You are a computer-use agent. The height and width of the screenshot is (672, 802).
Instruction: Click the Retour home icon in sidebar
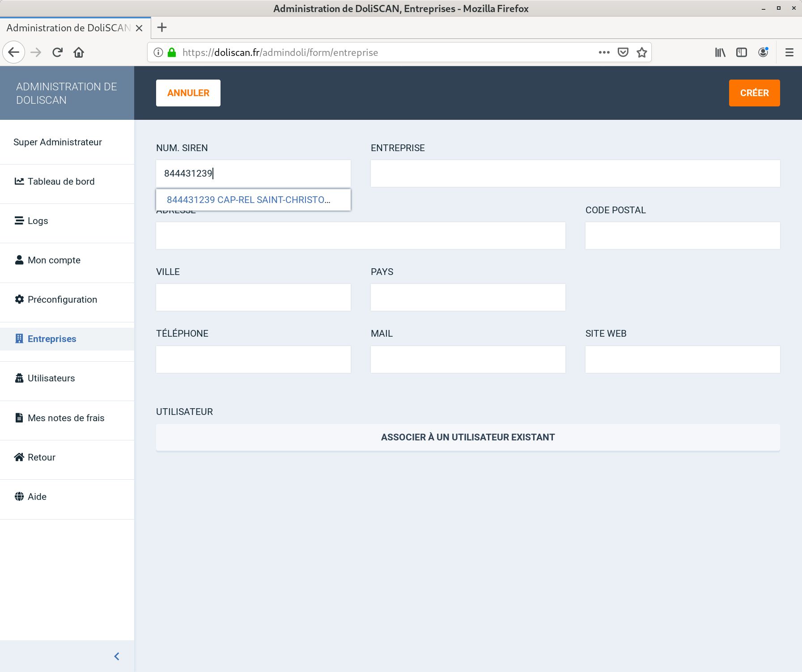19,457
